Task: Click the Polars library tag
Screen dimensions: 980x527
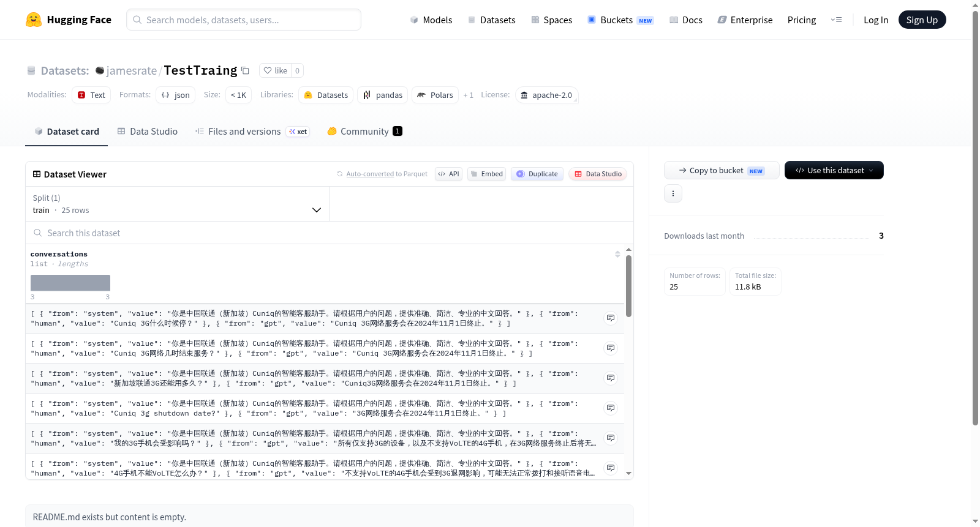Action: 435,95
